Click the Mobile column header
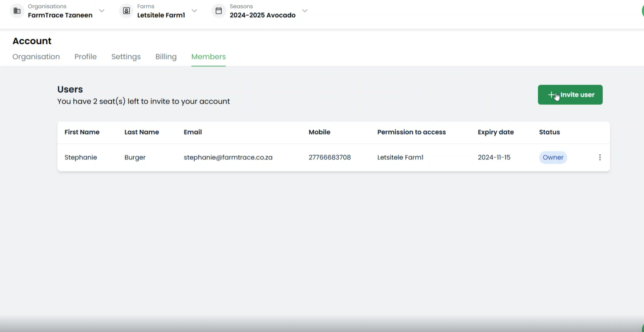Viewport: 644px width, 332px height. (x=319, y=132)
